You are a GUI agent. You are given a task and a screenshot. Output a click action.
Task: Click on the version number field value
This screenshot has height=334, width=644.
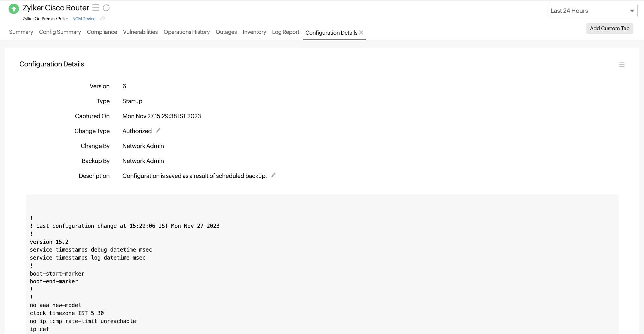point(124,86)
